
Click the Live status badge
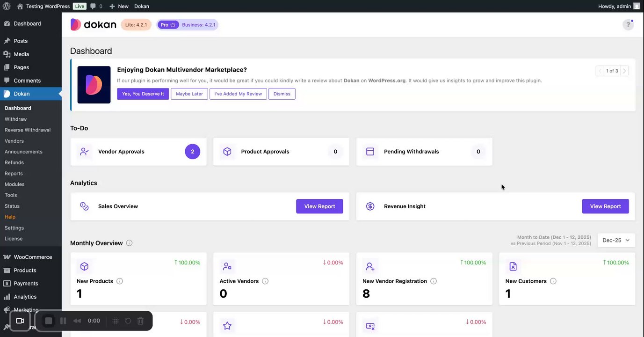click(x=80, y=6)
